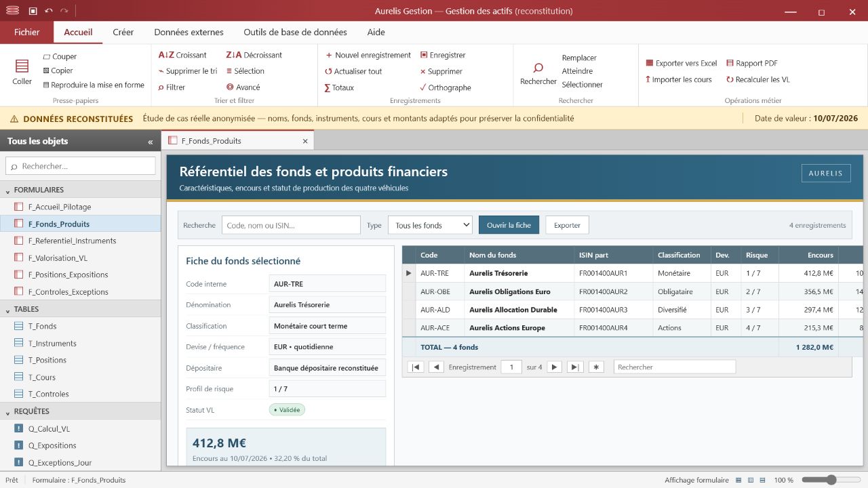Click Sélectionner in the ribbon
Viewport: 868px width, 488px height.
click(x=583, y=85)
